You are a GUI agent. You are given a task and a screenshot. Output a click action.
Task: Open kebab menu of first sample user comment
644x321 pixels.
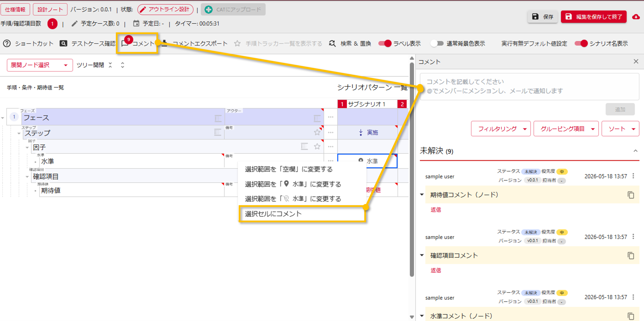tap(633, 176)
